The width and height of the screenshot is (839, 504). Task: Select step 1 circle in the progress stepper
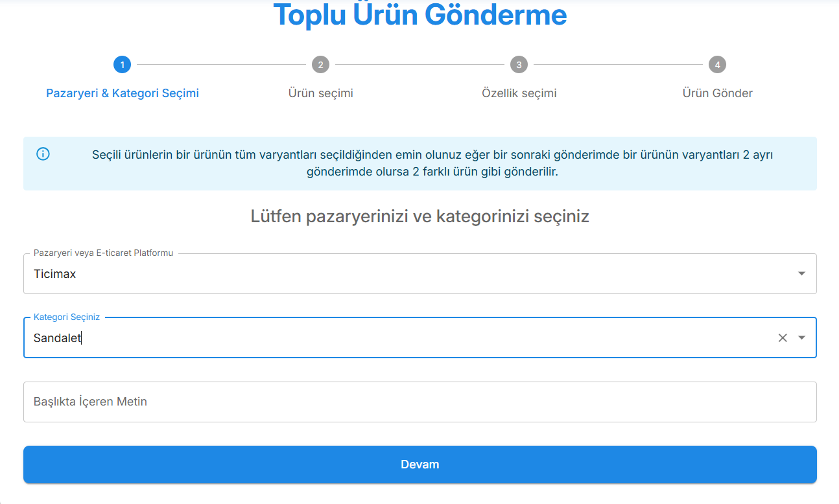pos(122,64)
